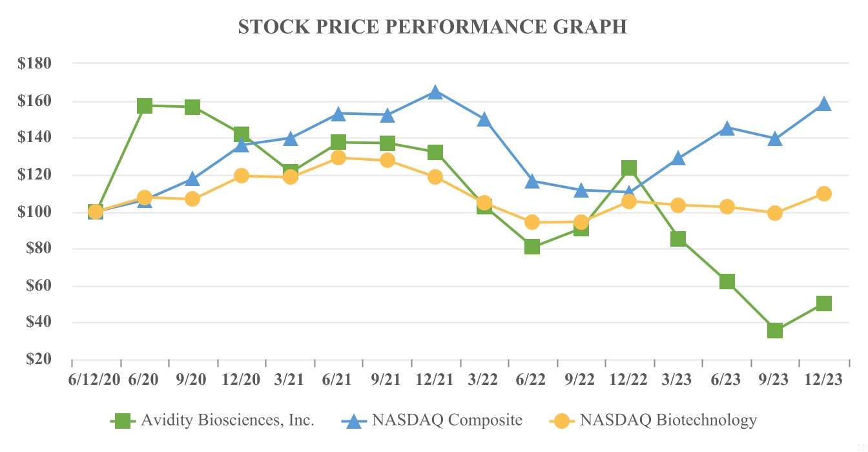Click the NASDAQ Composite triangle at 12/23
Viewport: 868px width, 452px height.
[823, 105]
